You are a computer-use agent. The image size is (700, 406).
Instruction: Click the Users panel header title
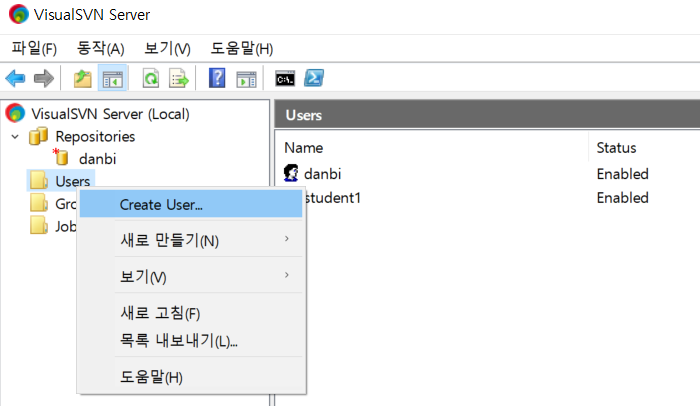[x=304, y=115]
